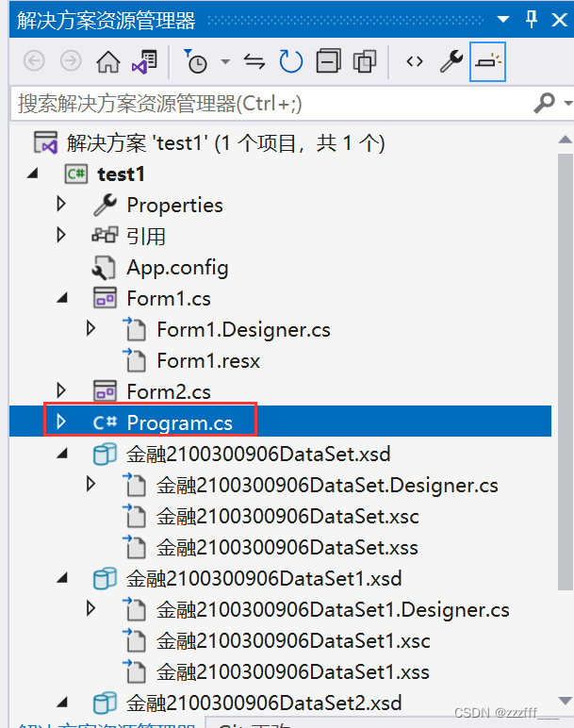Click Sync with Active Document arrows icon
The width and height of the screenshot is (574, 728).
[254, 61]
